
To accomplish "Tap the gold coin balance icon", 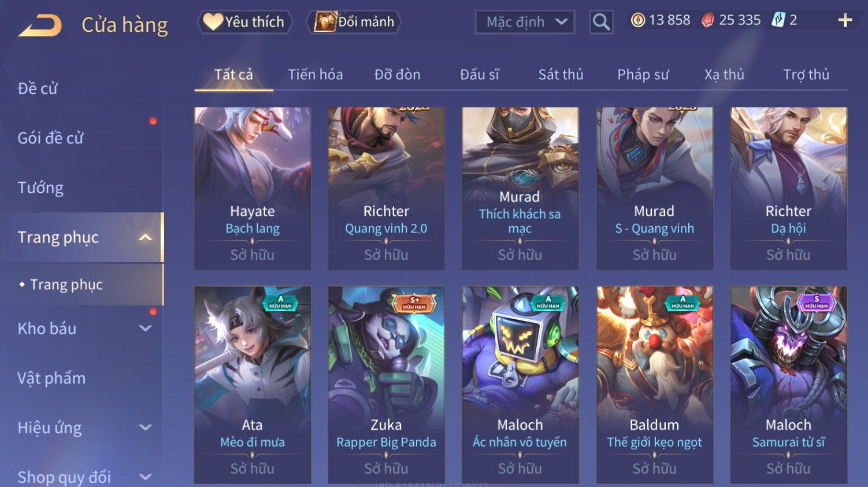I will 637,20.
